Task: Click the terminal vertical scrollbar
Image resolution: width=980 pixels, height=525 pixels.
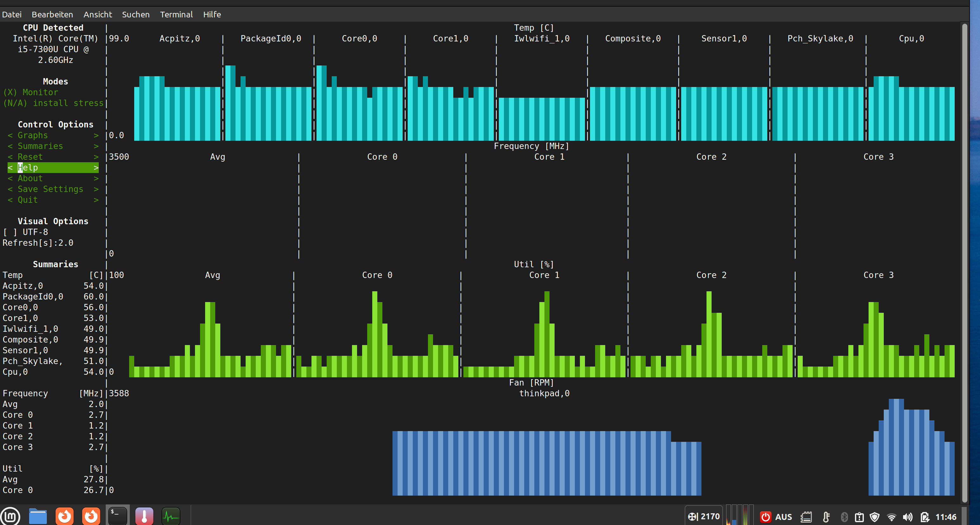Action: (x=964, y=262)
